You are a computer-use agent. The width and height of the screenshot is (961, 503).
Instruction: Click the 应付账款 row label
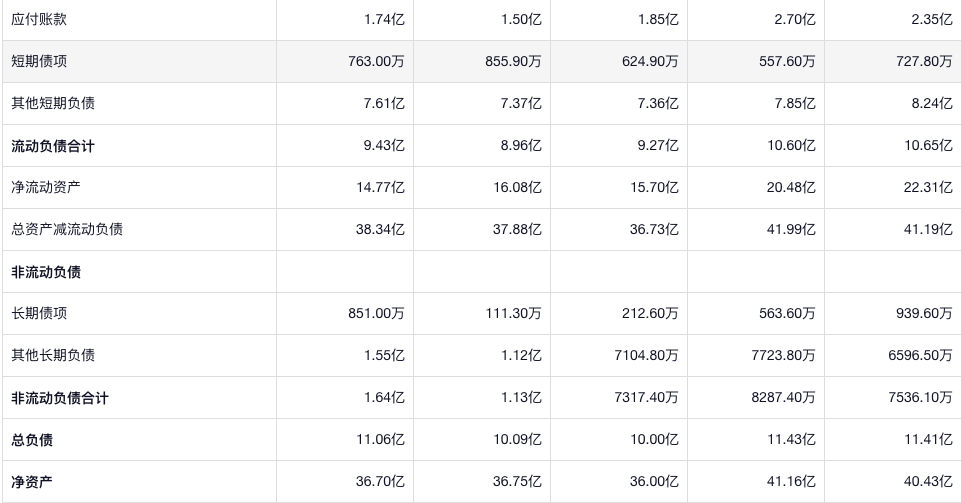point(39,19)
